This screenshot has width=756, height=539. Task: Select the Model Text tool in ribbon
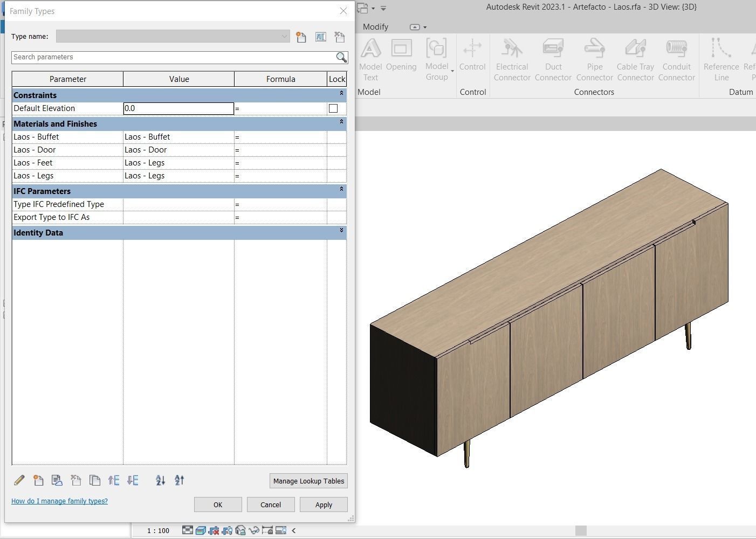[x=370, y=60]
